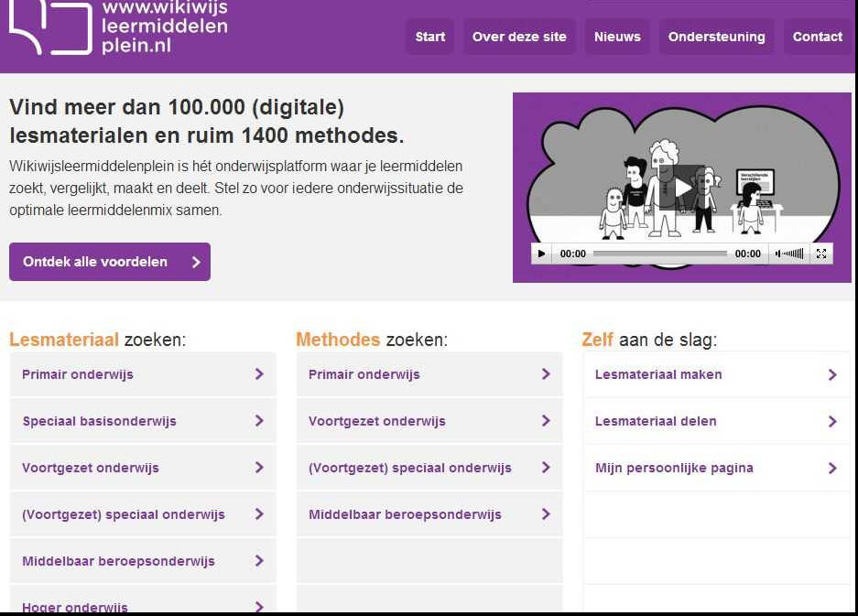The width and height of the screenshot is (858, 616).
Task: Adjust the video volume bars
Action: (x=793, y=254)
